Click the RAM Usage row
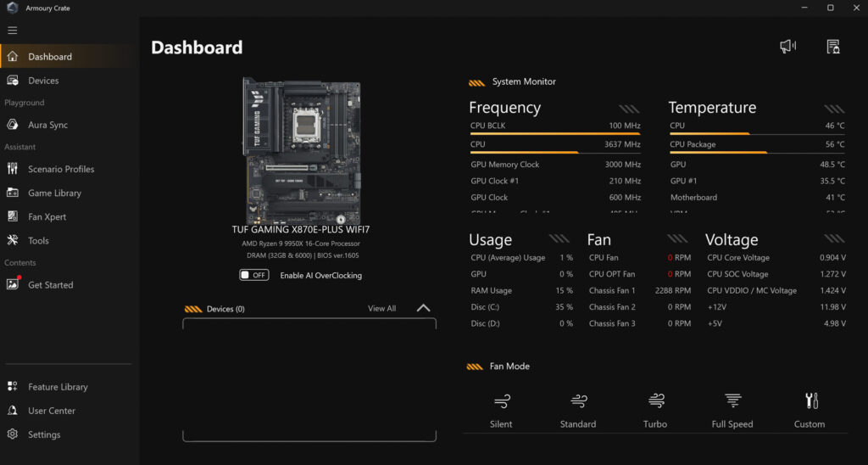868x465 pixels. point(521,290)
